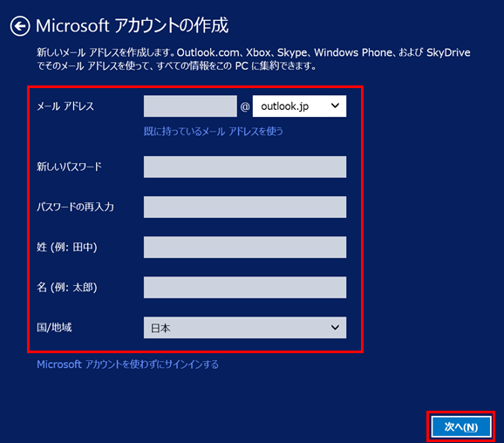This screenshot has width=504, height=443.
Task: Click the @ symbol between fields
Action: [245, 106]
